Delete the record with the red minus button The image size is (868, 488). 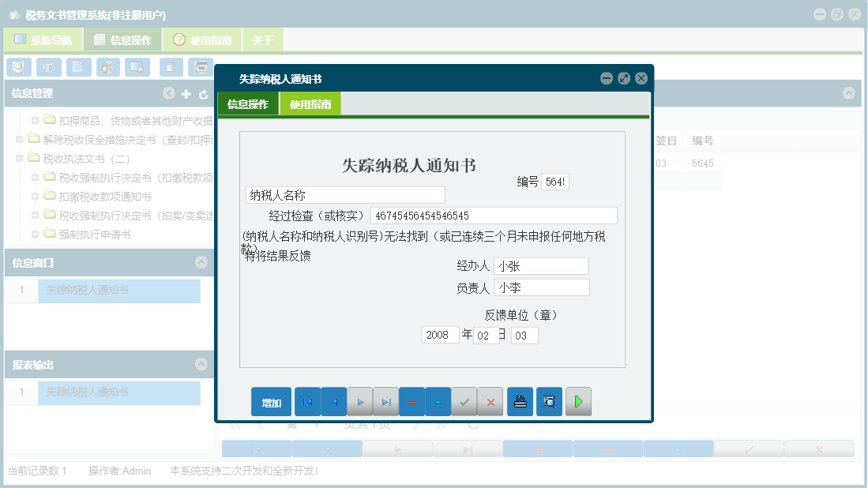point(411,402)
